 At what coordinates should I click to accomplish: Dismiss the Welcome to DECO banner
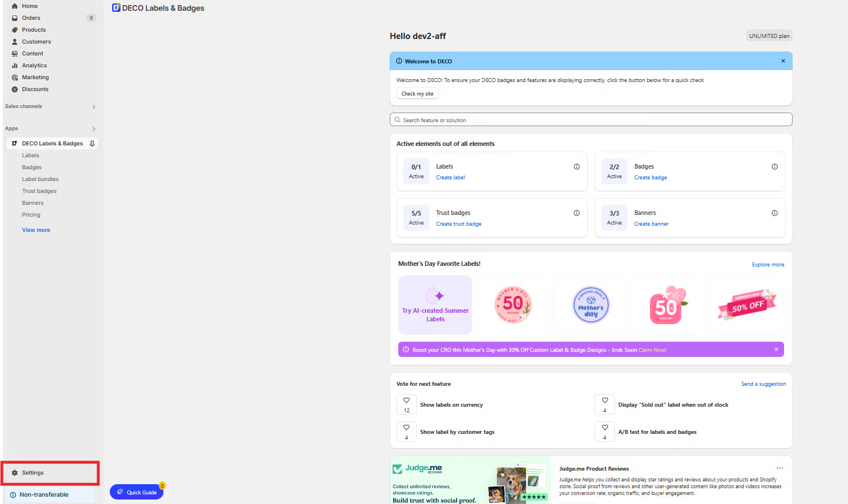783,61
